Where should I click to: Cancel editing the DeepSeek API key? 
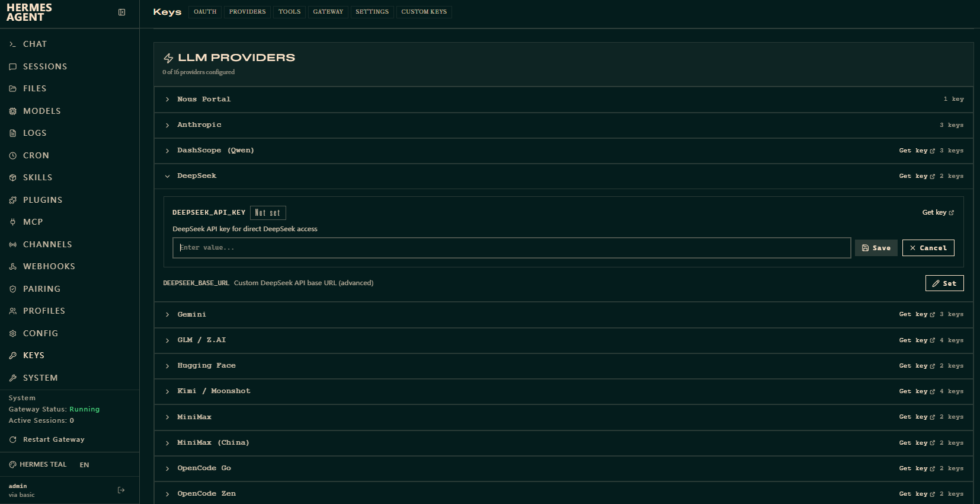[928, 248]
